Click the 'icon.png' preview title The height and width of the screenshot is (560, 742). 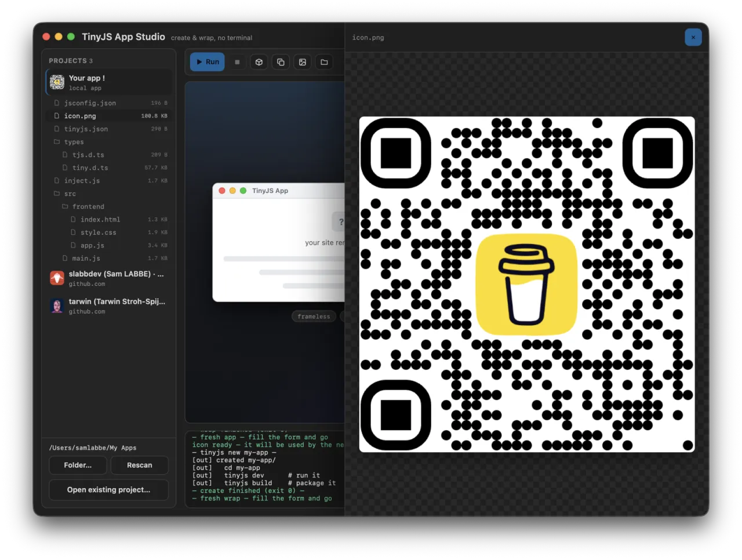click(368, 37)
